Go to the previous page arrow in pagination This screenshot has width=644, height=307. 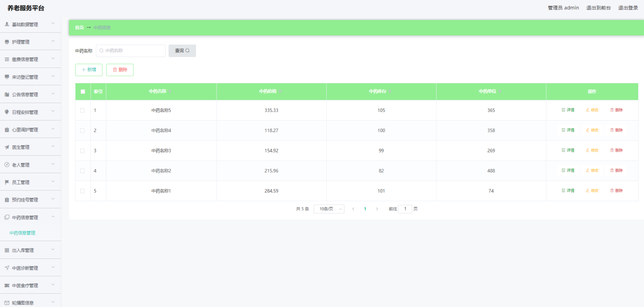pos(353,209)
